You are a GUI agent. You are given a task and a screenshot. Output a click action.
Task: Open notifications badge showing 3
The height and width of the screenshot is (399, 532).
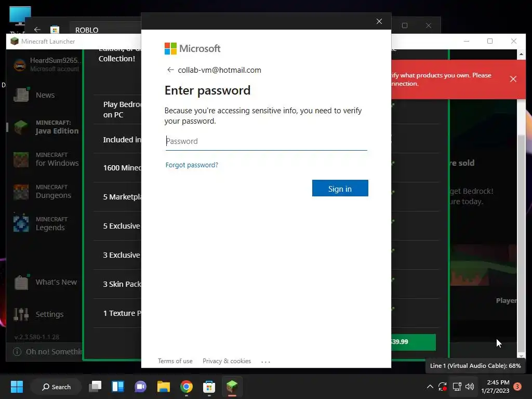pos(517,387)
